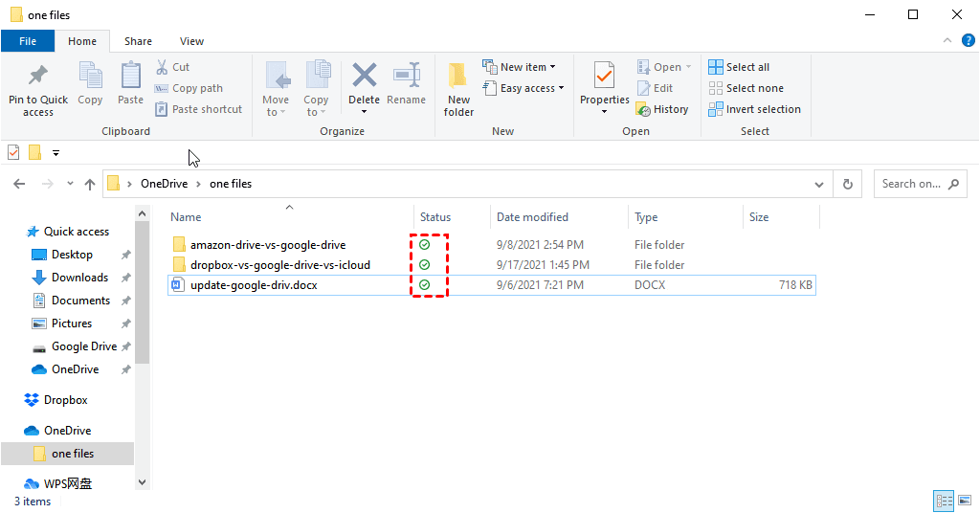Switch to the View tab
This screenshot has height=513, width=980.
point(191,41)
